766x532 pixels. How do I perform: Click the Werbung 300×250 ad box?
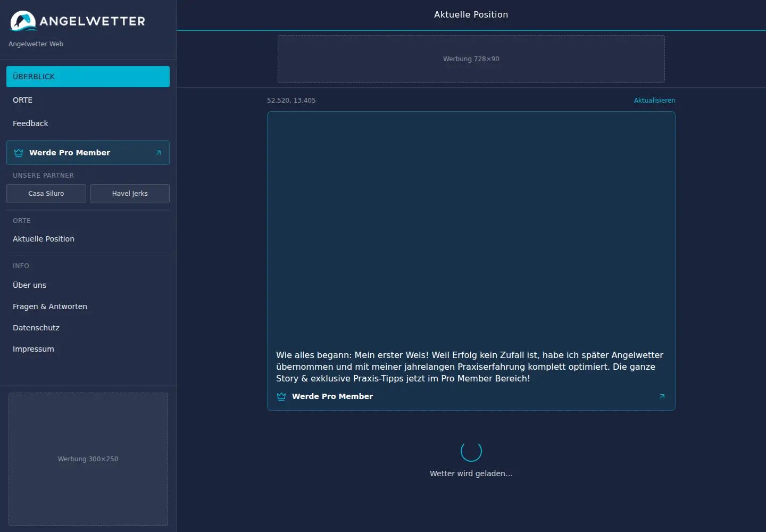point(88,459)
